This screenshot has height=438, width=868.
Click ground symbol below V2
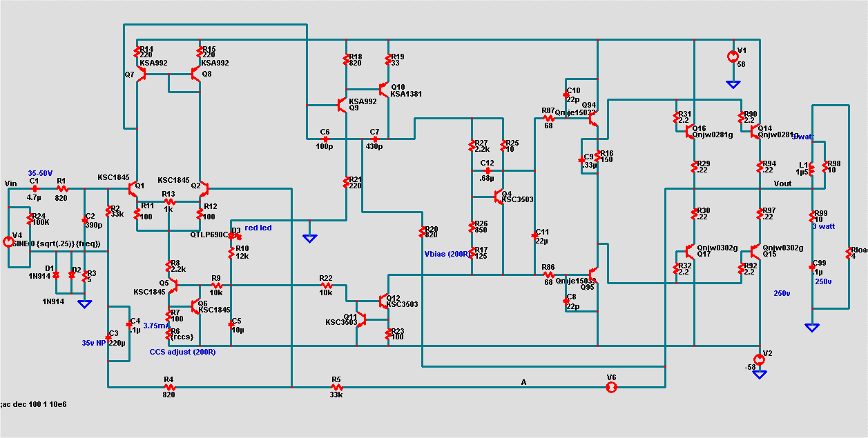(x=760, y=374)
